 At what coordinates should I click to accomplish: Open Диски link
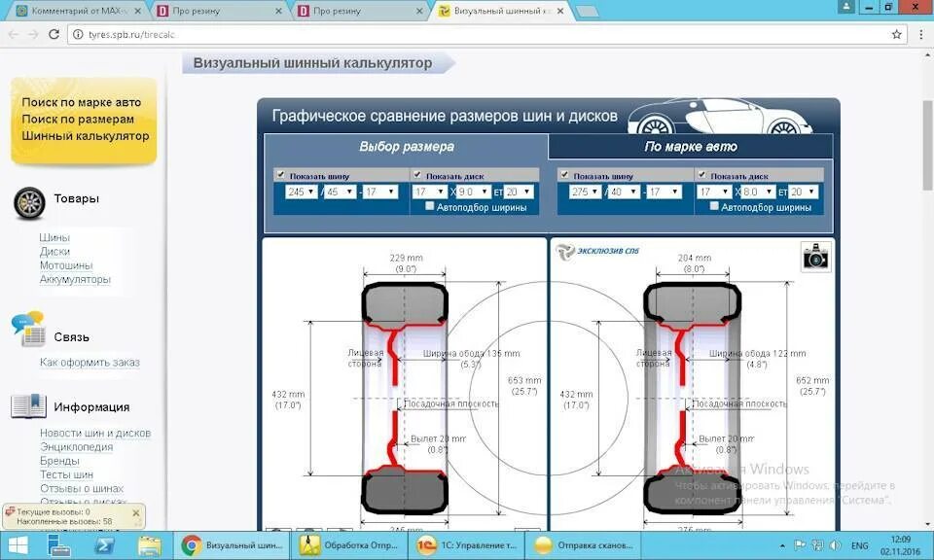pyautogui.click(x=54, y=251)
